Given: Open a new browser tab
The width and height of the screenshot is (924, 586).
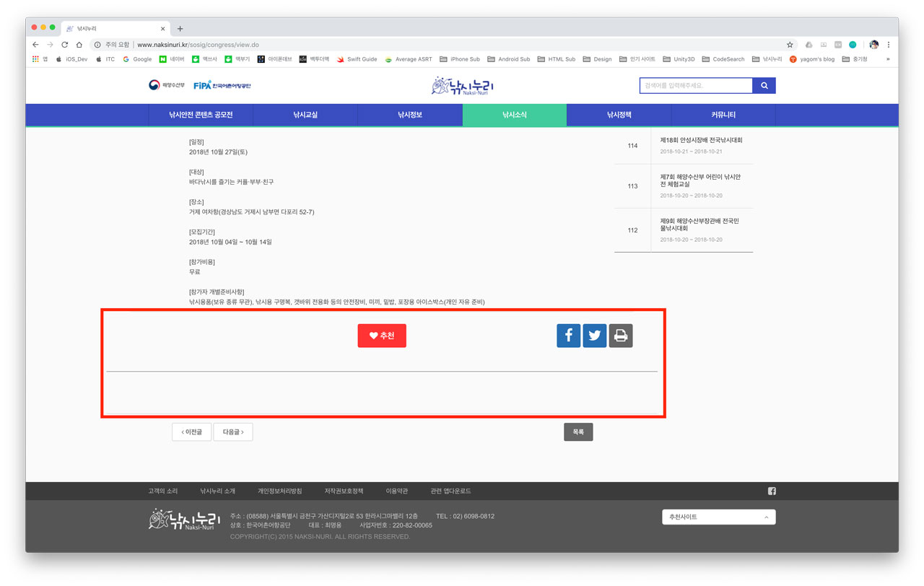Looking at the screenshot, I should (180, 29).
